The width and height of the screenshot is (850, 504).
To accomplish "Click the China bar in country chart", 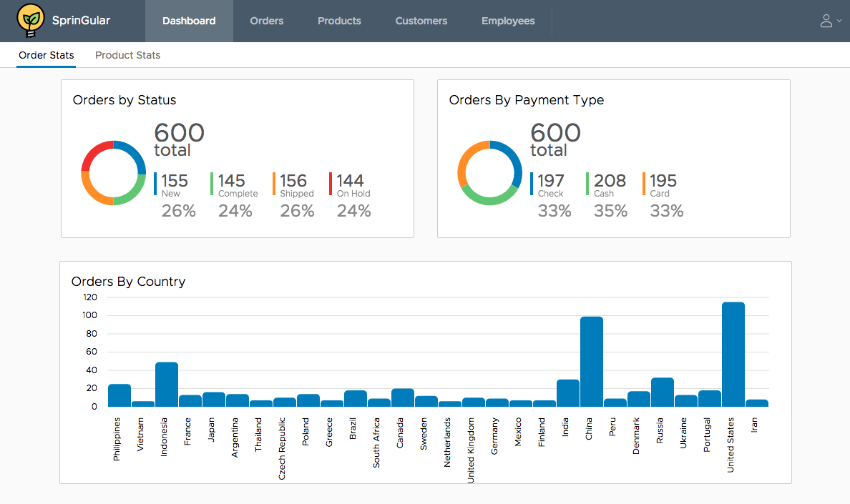I will [592, 362].
